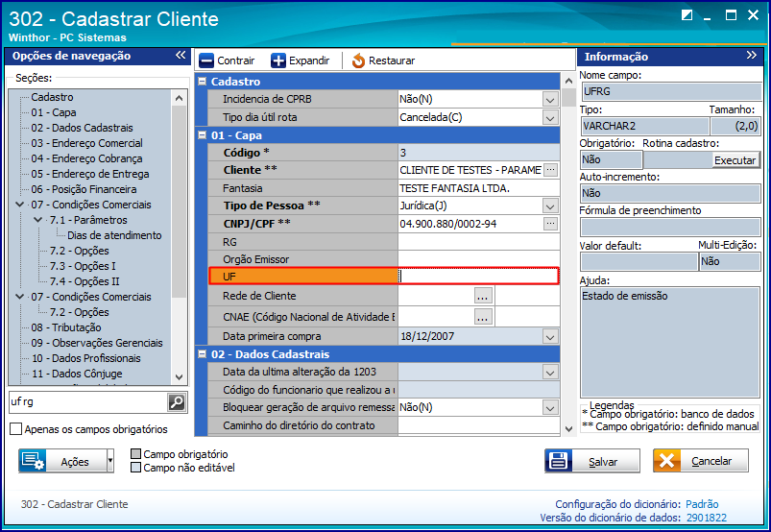
Task: Click the Orgão Emissor input field
Action: pyautogui.click(x=478, y=259)
